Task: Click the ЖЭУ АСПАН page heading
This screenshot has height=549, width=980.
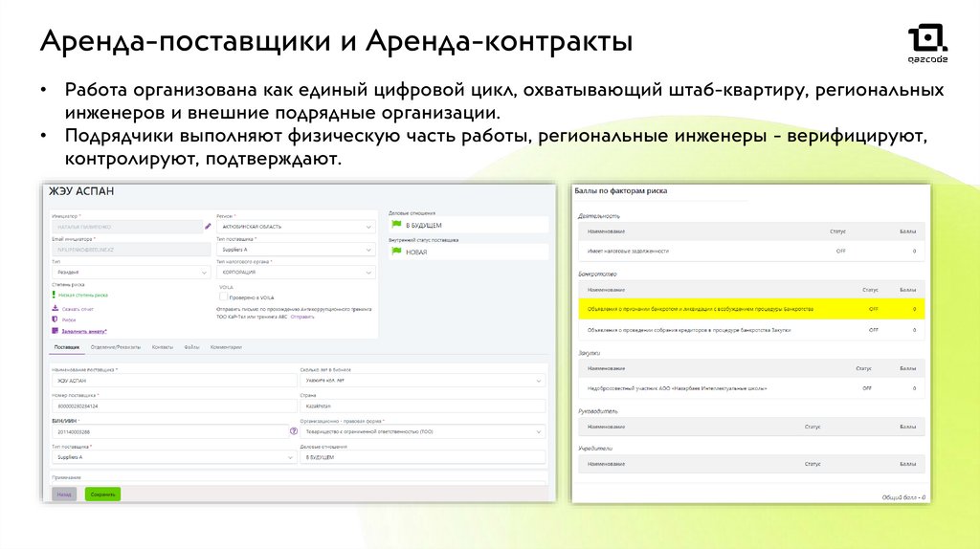Action: click(x=81, y=191)
